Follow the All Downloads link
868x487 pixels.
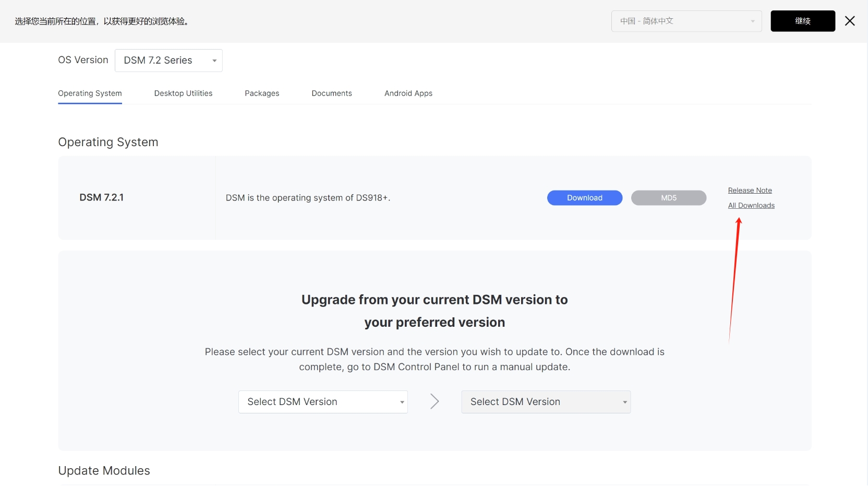[x=751, y=206]
